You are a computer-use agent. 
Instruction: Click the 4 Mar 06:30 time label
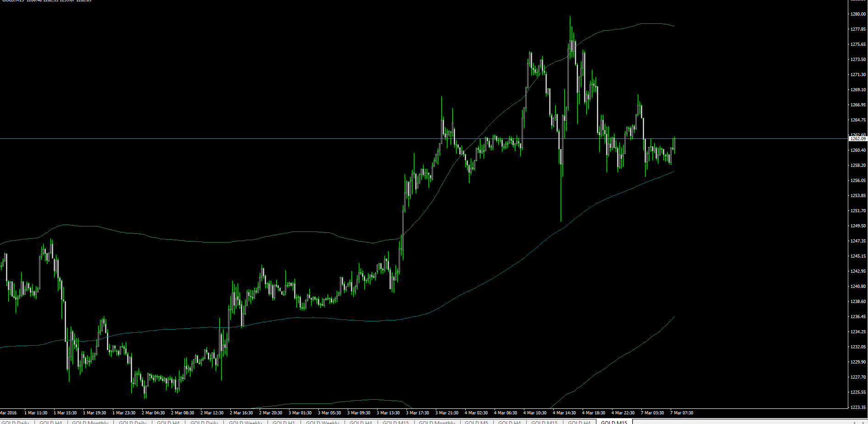[x=506, y=413]
